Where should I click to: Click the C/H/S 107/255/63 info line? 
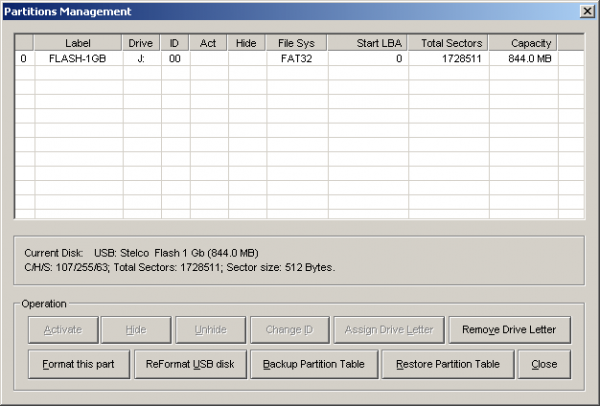pyautogui.click(x=179, y=267)
